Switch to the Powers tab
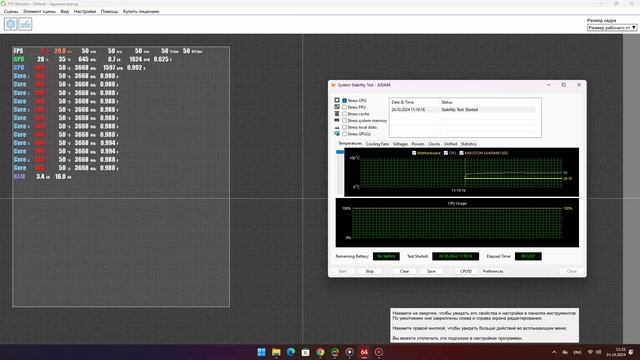This screenshot has width=640, height=360. tap(418, 144)
